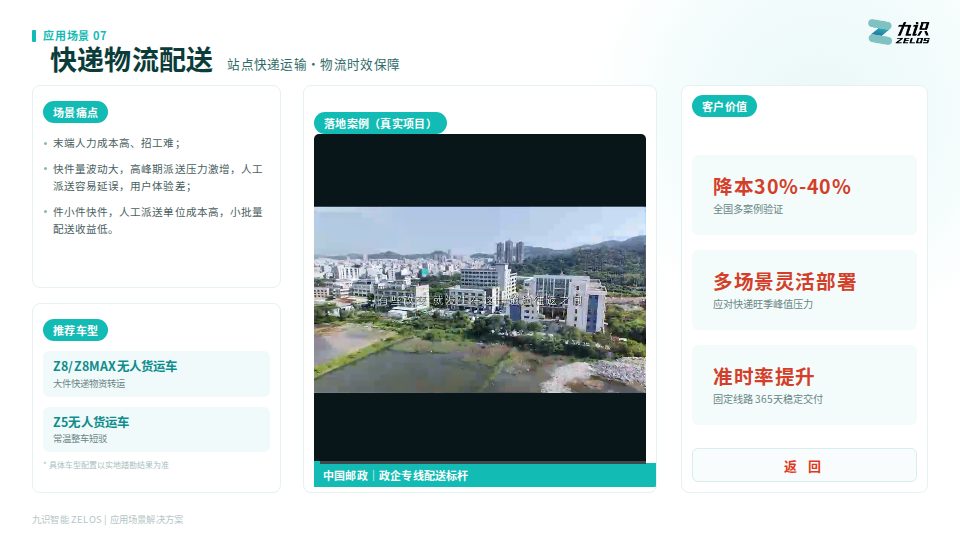Open the 准时率提升 value card

[804, 385]
